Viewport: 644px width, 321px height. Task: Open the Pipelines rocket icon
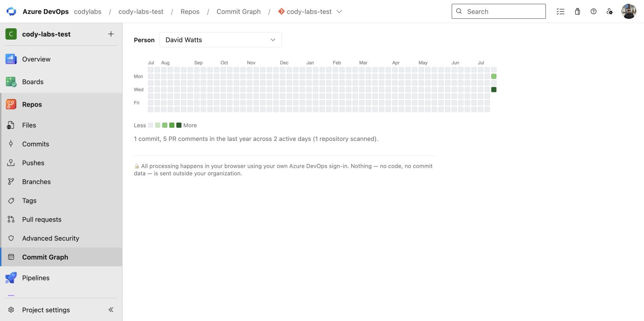click(x=11, y=278)
